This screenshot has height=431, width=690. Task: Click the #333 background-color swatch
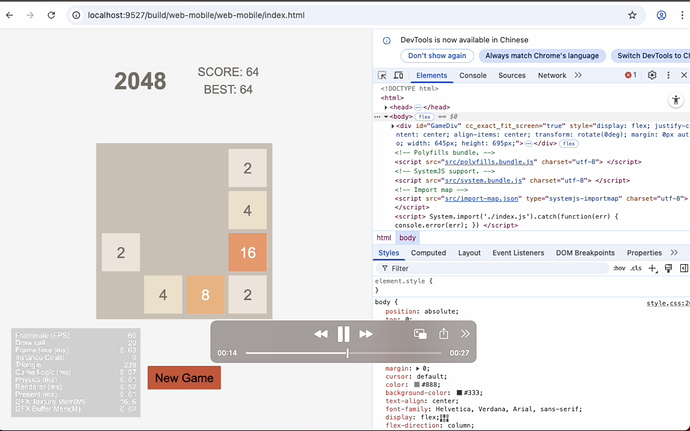[x=459, y=393]
